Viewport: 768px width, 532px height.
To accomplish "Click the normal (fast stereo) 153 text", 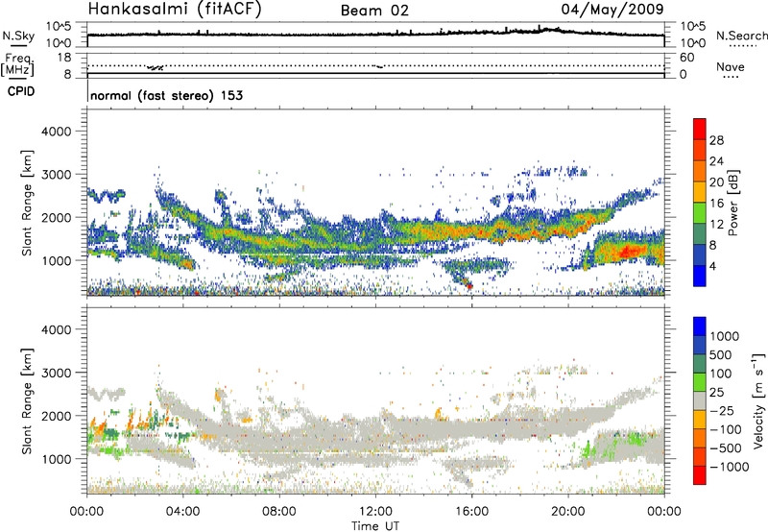I will tap(166, 95).
